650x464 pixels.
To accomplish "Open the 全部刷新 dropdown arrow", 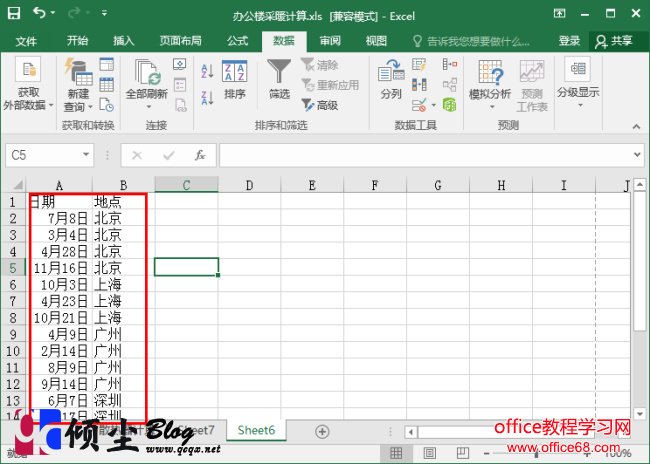I will tap(148, 107).
